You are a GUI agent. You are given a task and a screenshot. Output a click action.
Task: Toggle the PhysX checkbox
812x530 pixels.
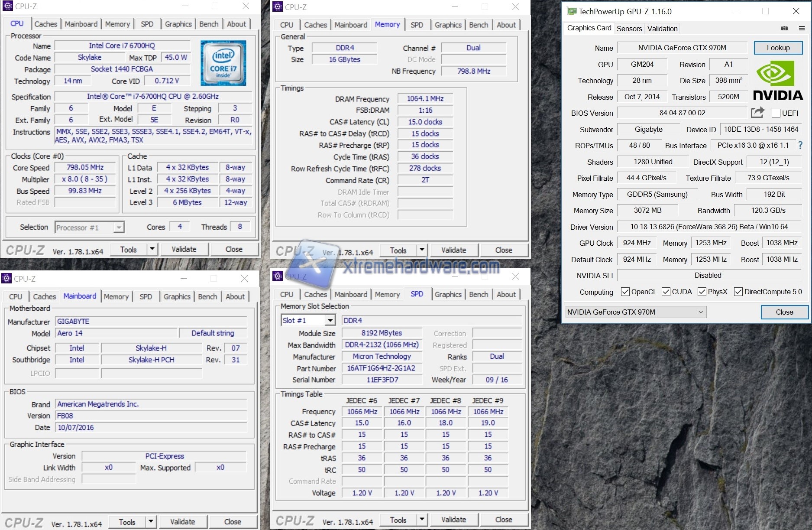tap(702, 292)
